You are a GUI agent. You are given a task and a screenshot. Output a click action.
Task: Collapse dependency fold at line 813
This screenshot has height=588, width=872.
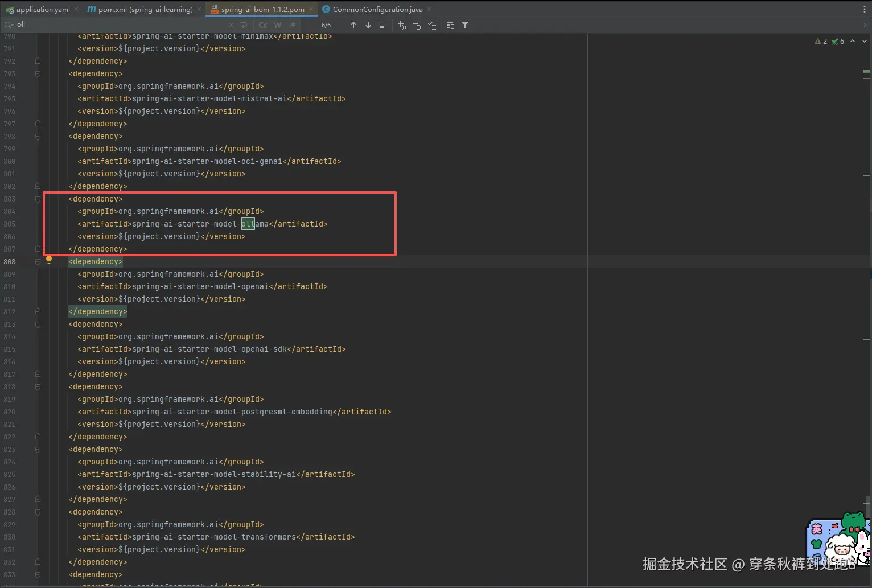pos(38,324)
